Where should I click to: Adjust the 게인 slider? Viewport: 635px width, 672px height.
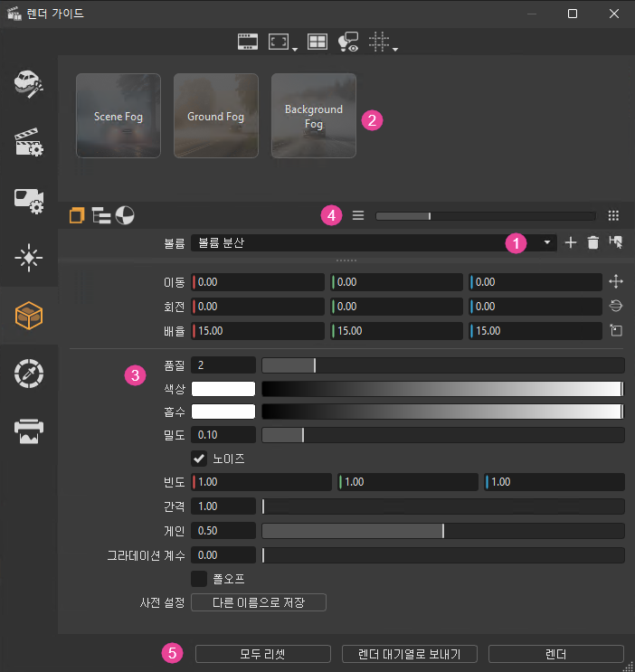pos(443,531)
